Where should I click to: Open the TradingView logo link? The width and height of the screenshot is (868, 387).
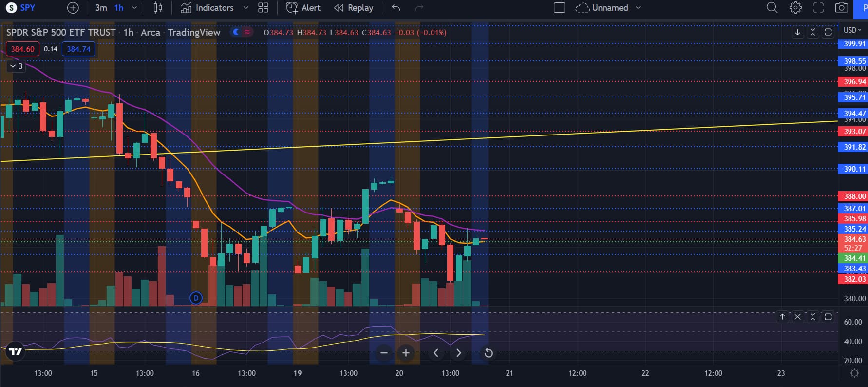pyautogui.click(x=15, y=351)
